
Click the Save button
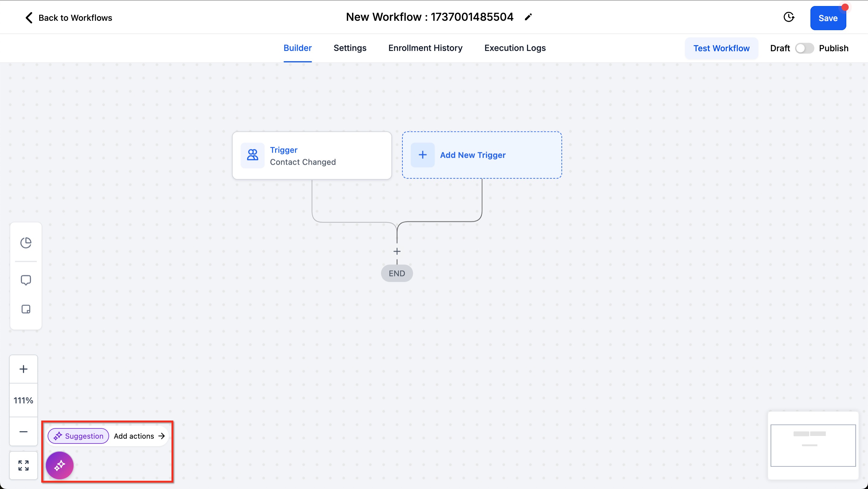click(828, 18)
